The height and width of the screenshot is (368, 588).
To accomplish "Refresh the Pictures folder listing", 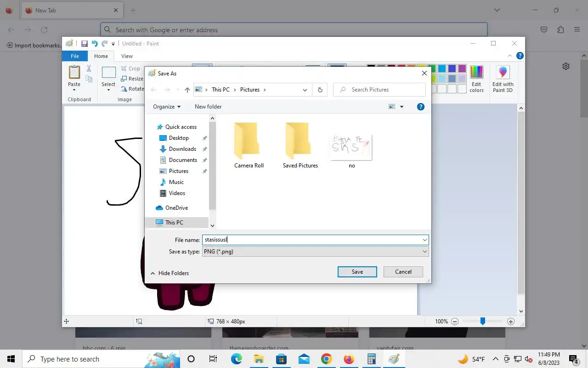I will coord(320,90).
